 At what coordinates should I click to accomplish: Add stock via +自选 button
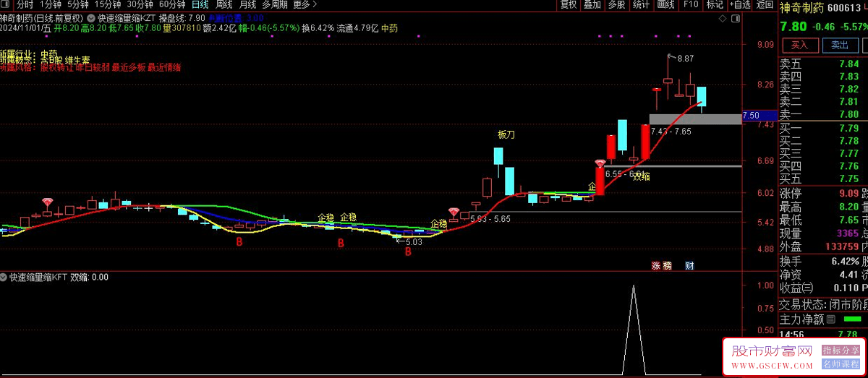[740, 4]
